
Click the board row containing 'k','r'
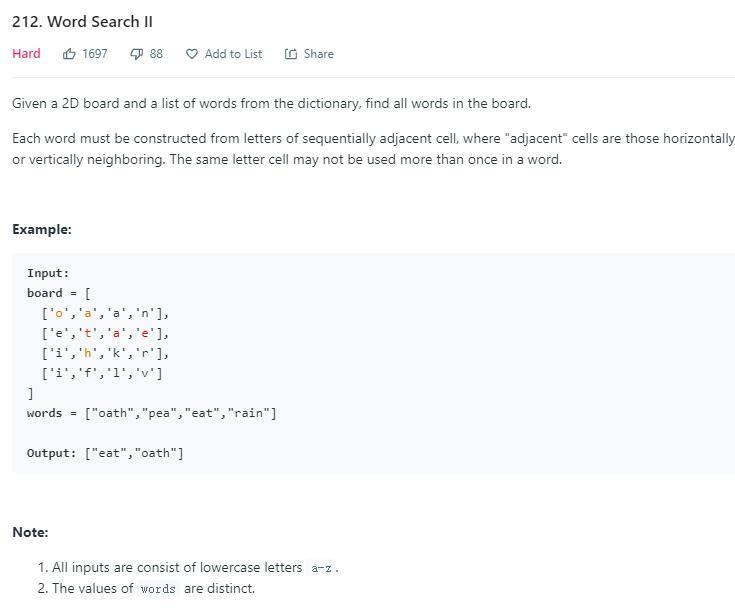pos(105,353)
